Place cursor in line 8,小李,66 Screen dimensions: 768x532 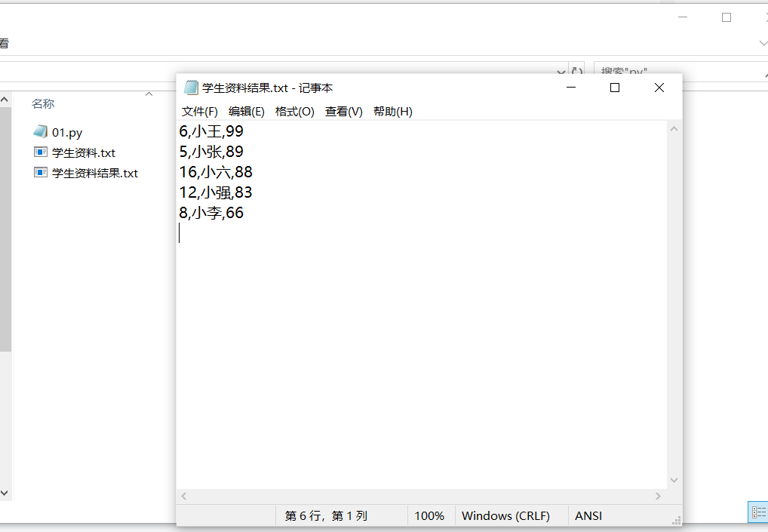coord(211,213)
